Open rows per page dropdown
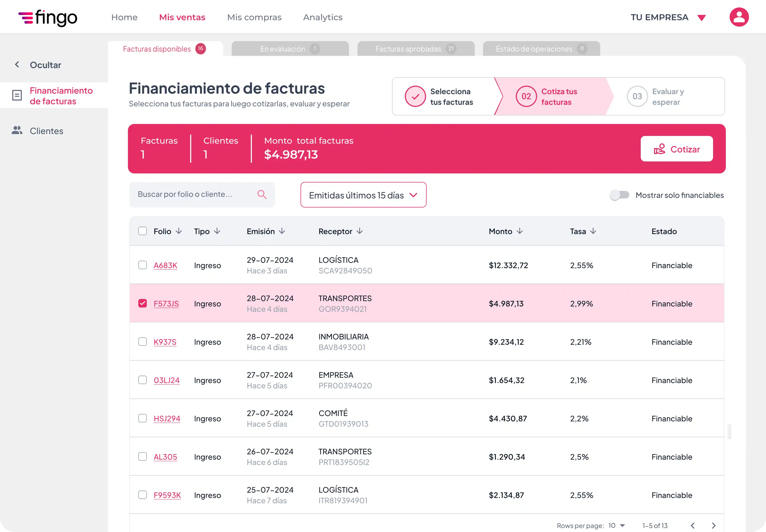This screenshot has width=766, height=532. click(616, 526)
